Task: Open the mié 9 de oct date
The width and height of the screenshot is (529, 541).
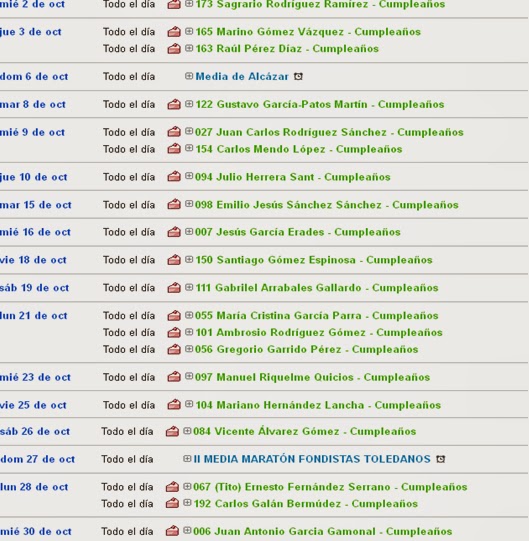Action: 32,132
